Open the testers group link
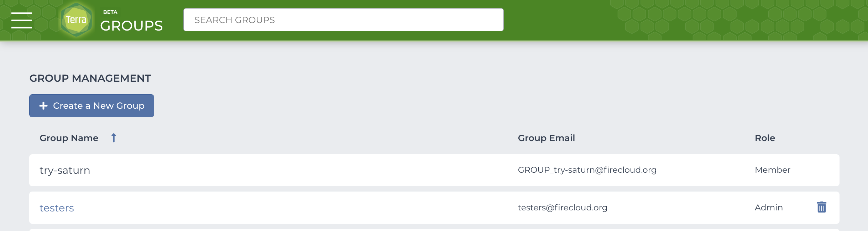 (57, 208)
